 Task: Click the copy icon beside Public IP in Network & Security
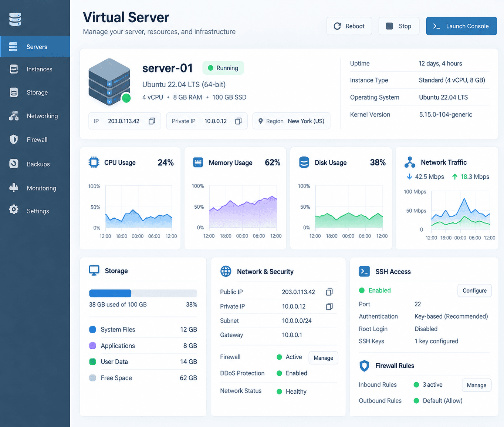329,292
